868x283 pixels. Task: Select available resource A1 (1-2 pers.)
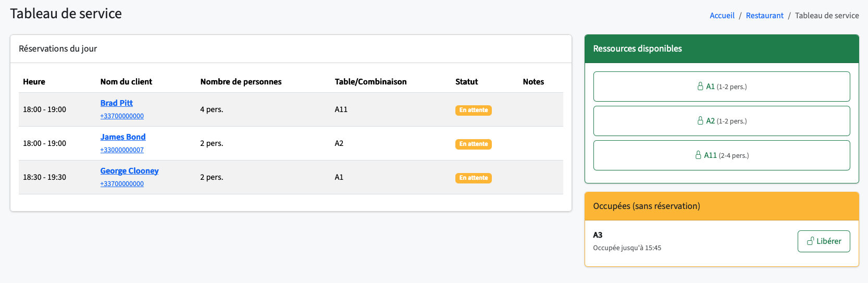click(x=722, y=87)
